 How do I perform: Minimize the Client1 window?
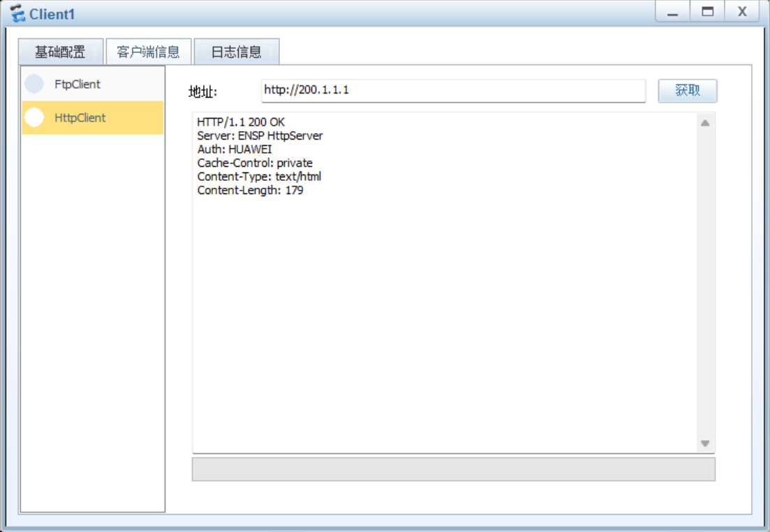[x=672, y=12]
